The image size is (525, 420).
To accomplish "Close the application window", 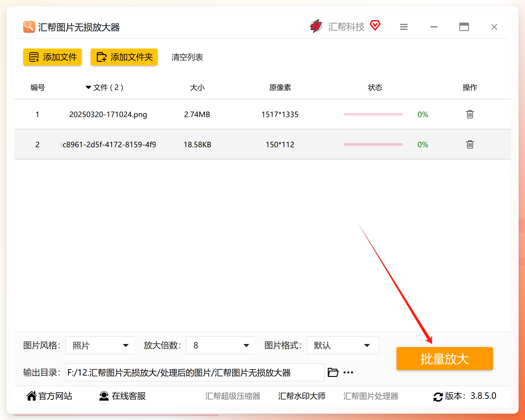I will coord(494,27).
